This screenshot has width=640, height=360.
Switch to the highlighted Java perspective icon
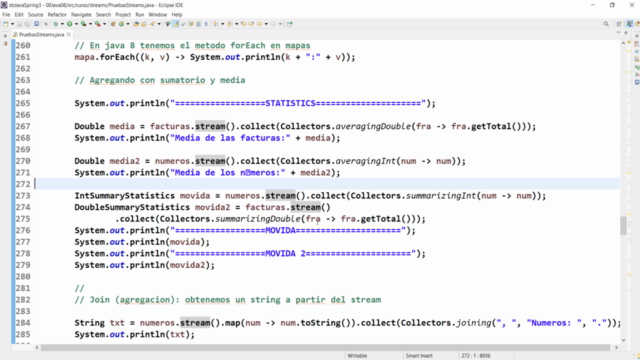tap(629, 24)
